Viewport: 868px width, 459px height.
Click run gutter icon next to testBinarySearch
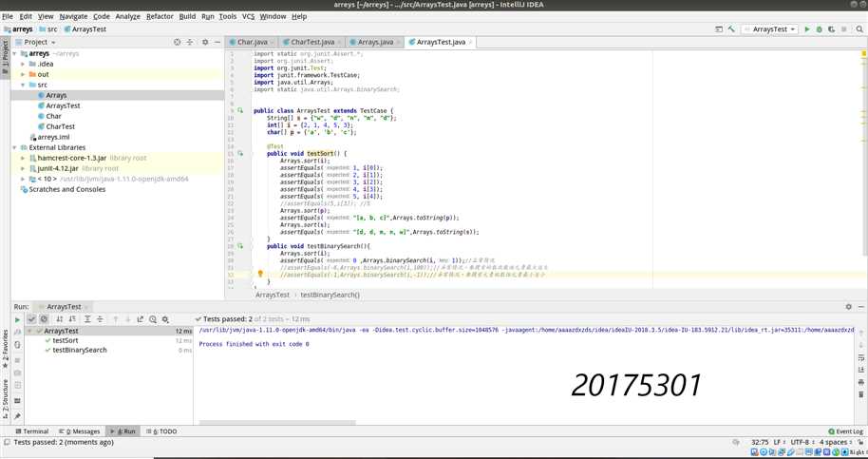(x=240, y=246)
